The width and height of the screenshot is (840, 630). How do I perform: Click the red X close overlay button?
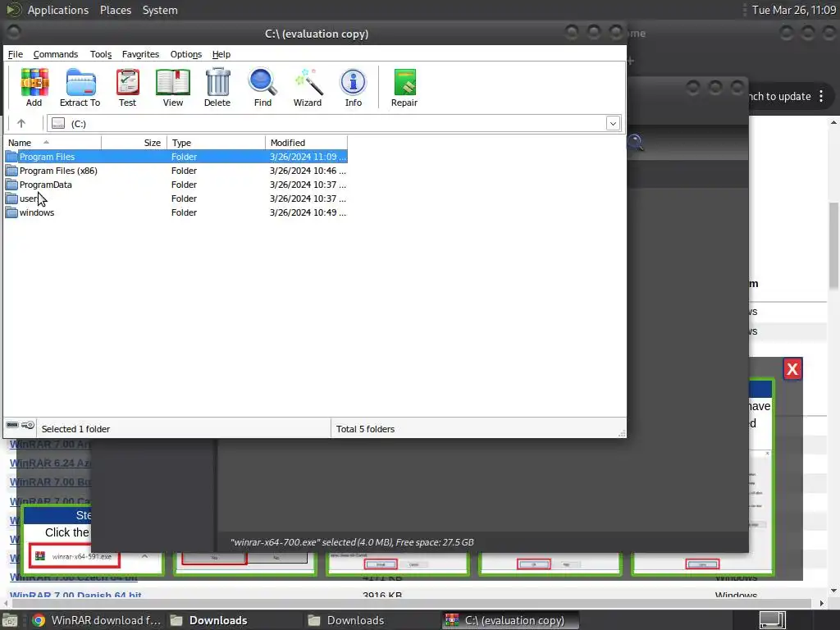[x=792, y=368]
